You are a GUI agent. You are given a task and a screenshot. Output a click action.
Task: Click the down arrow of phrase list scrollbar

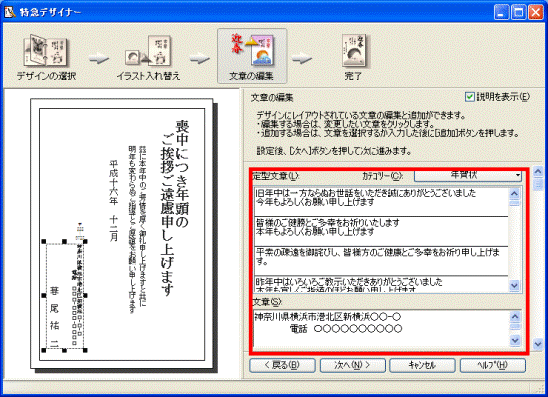coord(514,286)
